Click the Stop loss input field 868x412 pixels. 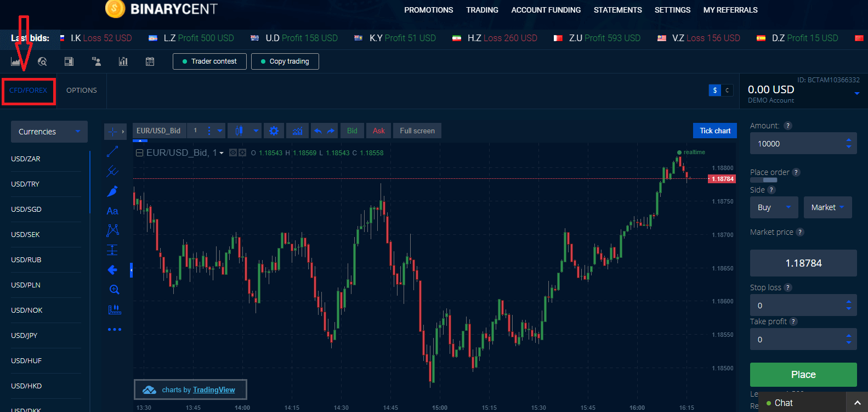803,306
